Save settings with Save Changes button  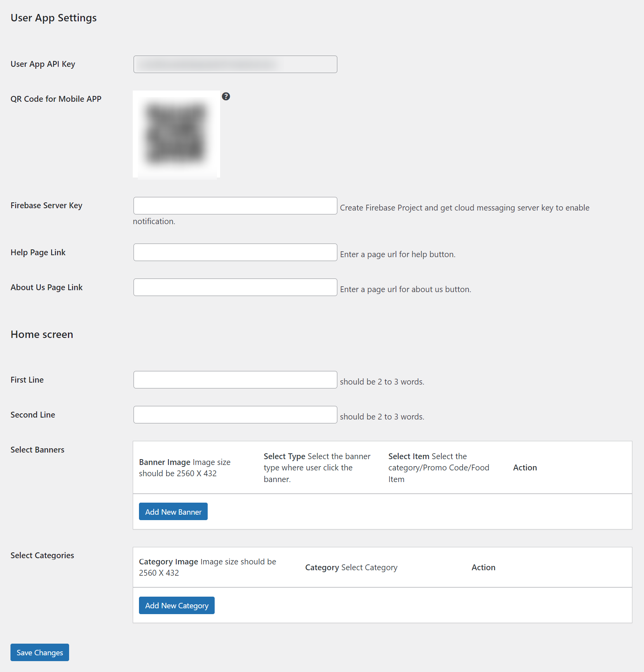point(40,652)
